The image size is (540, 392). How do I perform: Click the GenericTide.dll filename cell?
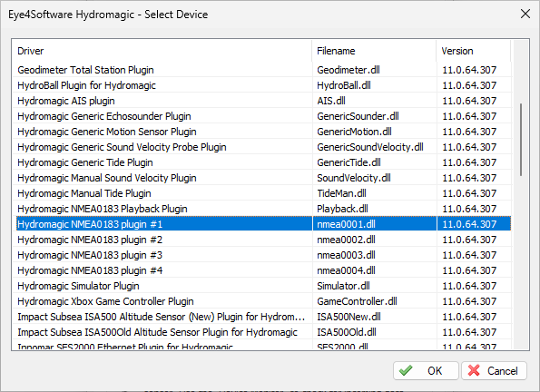coord(375,162)
